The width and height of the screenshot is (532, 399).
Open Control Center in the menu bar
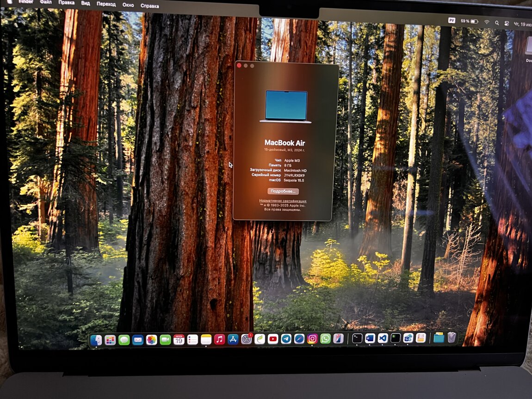tap(506, 23)
